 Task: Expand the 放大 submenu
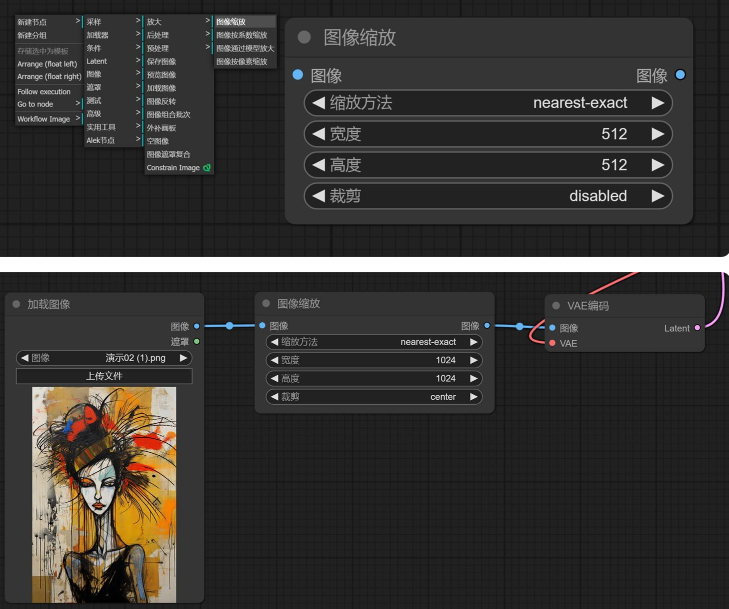(x=179, y=21)
